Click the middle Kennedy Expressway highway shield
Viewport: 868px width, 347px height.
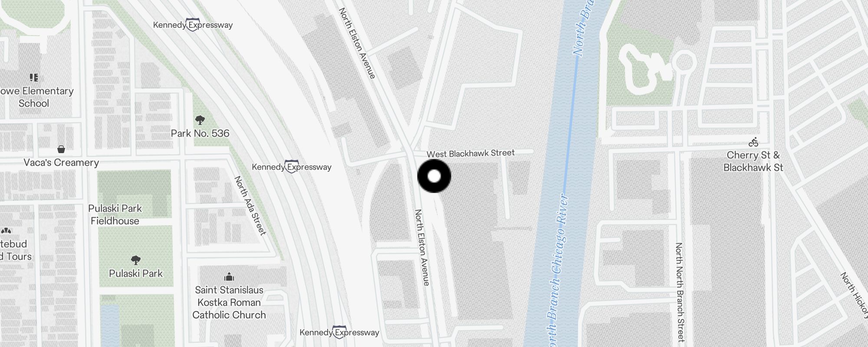point(291,167)
